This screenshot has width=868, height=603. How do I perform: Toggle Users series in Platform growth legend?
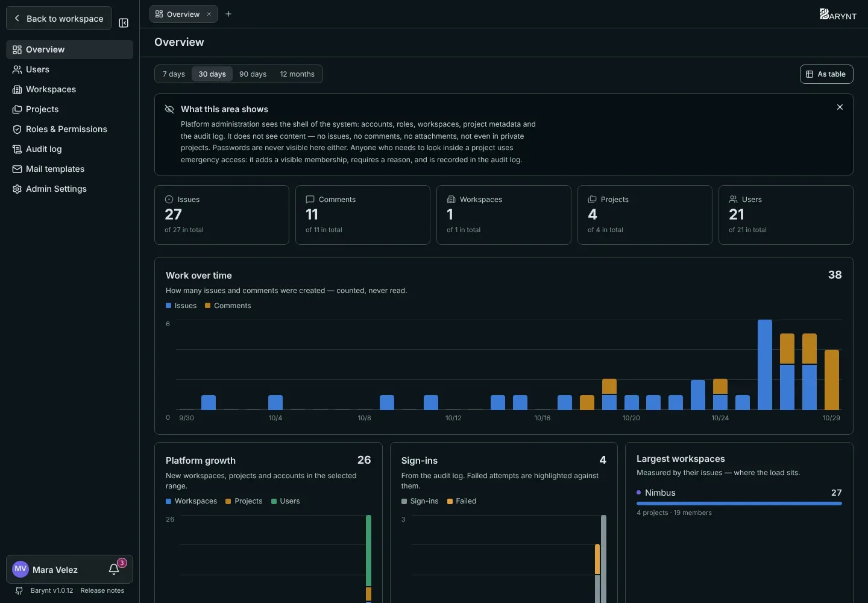pos(286,501)
